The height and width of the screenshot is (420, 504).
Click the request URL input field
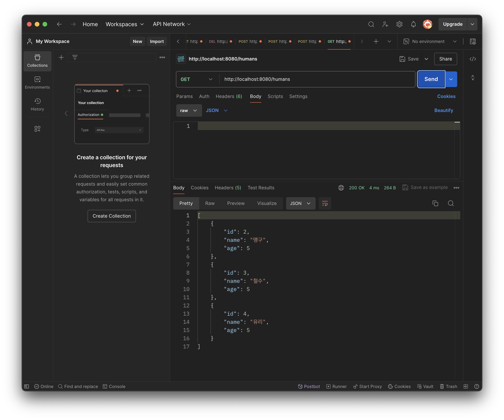tap(317, 79)
